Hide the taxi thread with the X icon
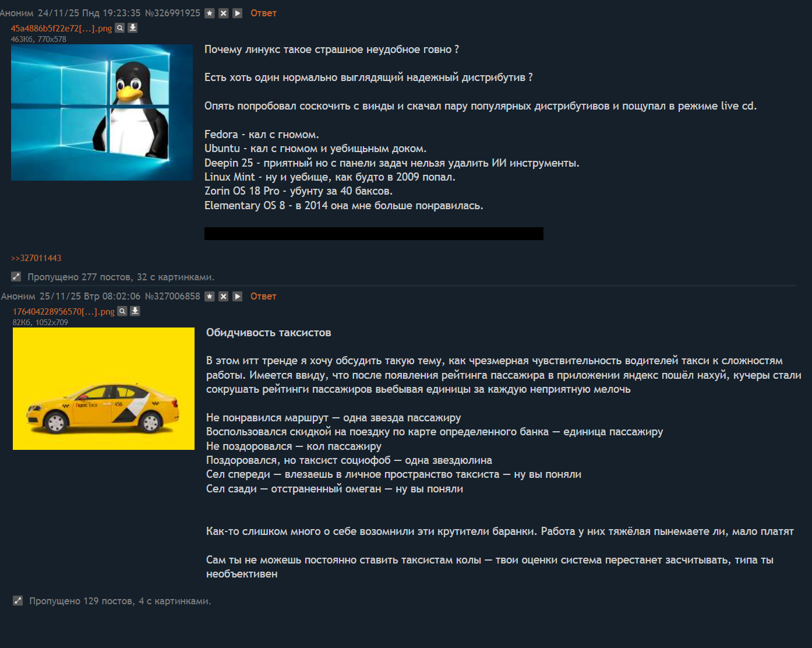 tap(224, 296)
